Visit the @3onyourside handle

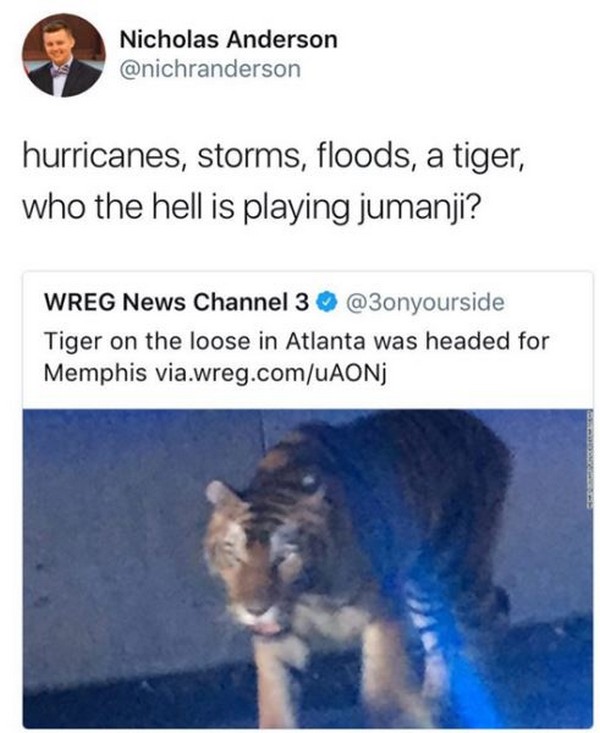coord(425,302)
